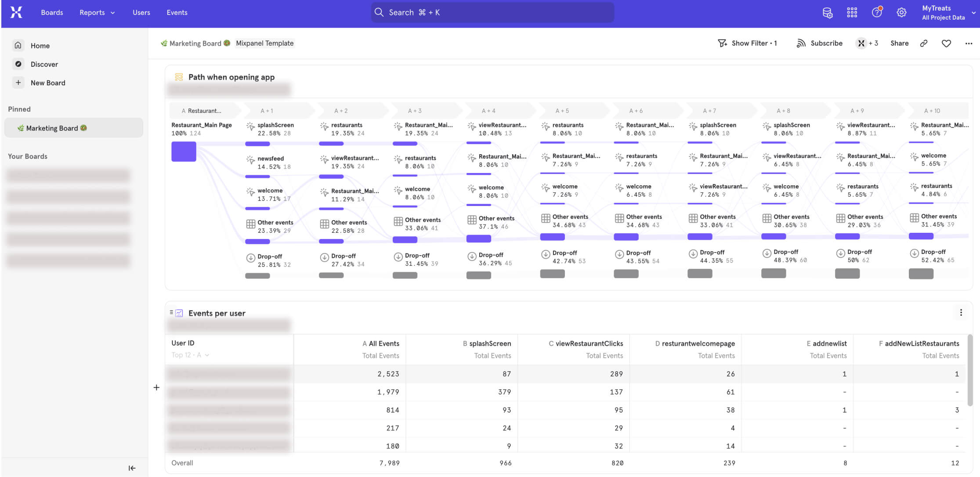This screenshot has height=477, width=980.
Task: Open project settings gear icon
Action: pos(901,13)
